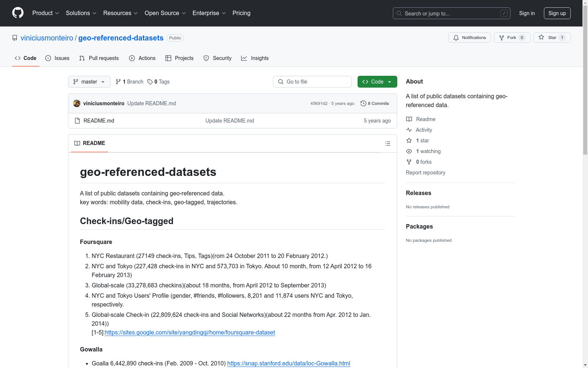Click the scrollbar down arrow
This screenshot has height=368, width=588.
585,365
